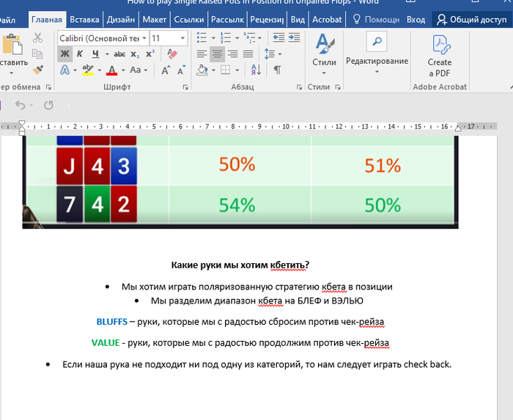Click heading Какие руки мы хотим кбетить?
513x420 pixels.
pos(240,265)
